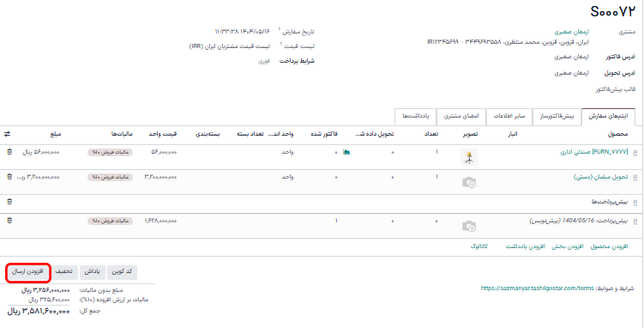Click the افزودن یادداشت link
644x328 pixels.
[525, 246]
